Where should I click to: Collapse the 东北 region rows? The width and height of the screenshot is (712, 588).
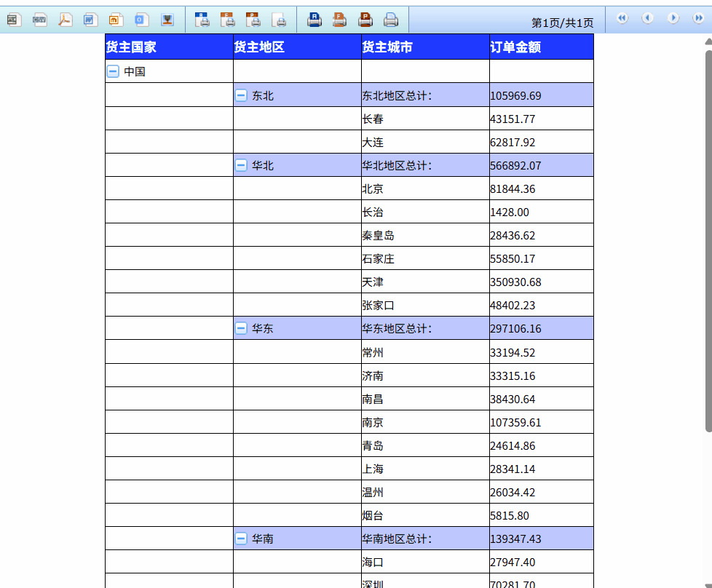pyautogui.click(x=241, y=95)
